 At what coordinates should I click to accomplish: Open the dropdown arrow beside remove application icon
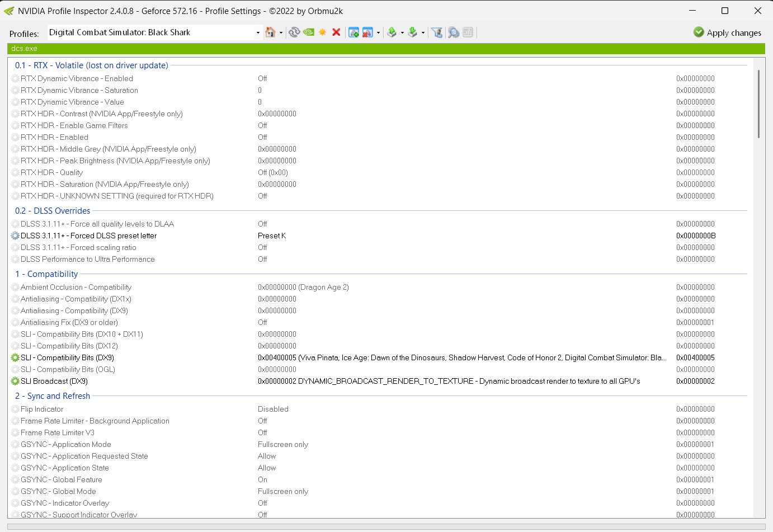378,33
